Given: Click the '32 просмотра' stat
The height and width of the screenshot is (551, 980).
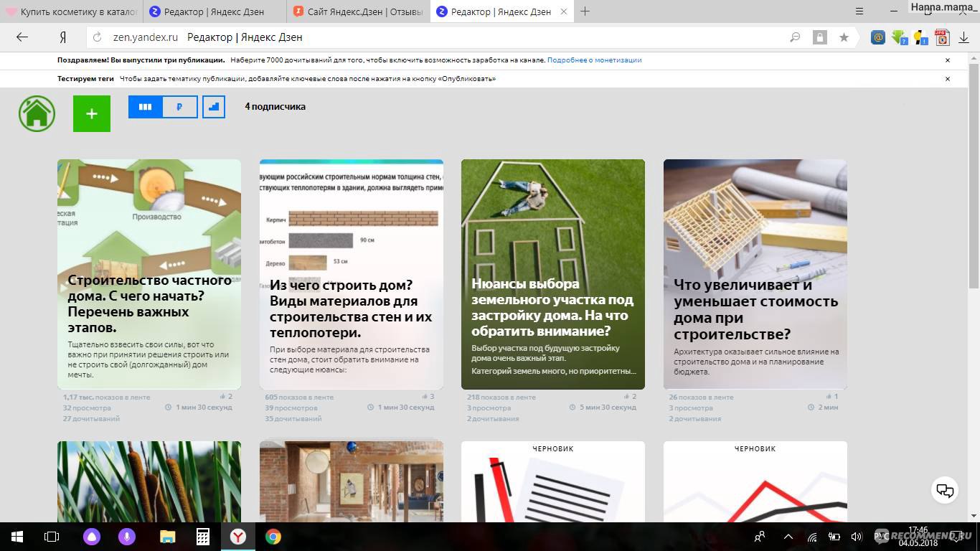Looking at the screenshot, I should (87, 408).
